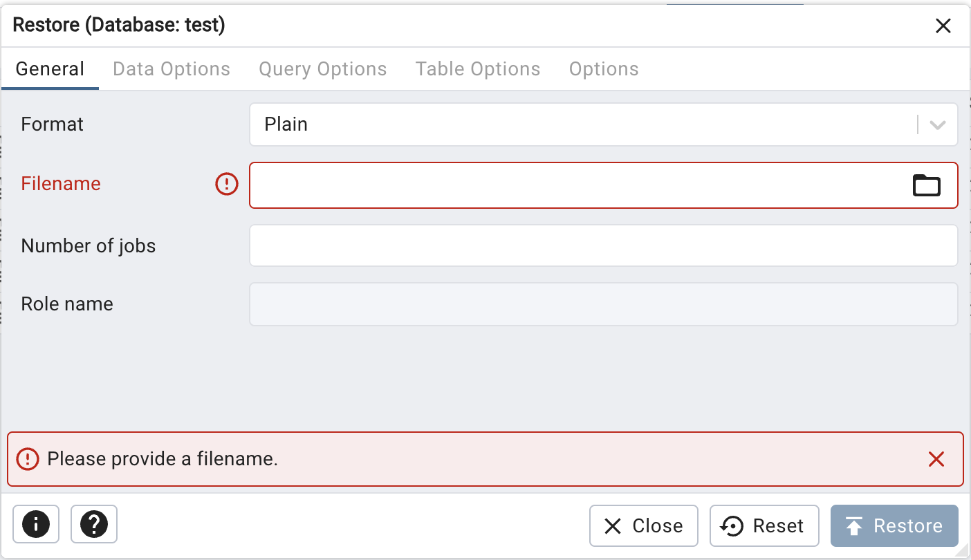971x560 pixels.
Task: Open the Query Options tab
Action: [x=323, y=69]
